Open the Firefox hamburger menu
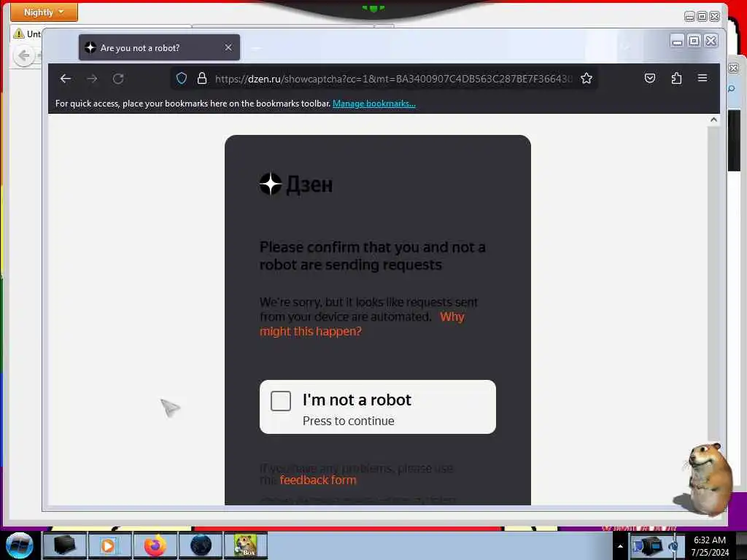 703,77
